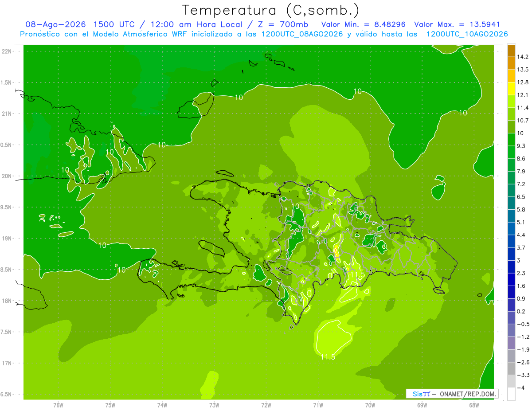
Task: Click the 12.1 colorbar label
Action: pos(522,95)
